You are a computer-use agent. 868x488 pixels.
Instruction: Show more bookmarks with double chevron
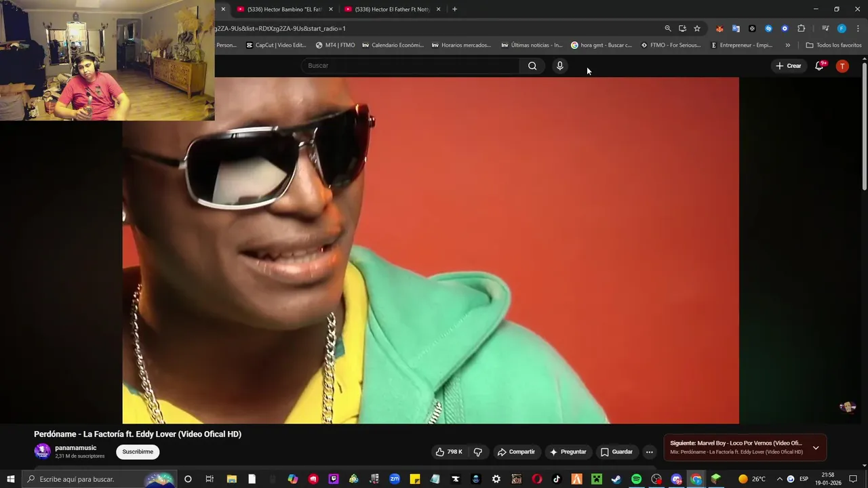787,45
